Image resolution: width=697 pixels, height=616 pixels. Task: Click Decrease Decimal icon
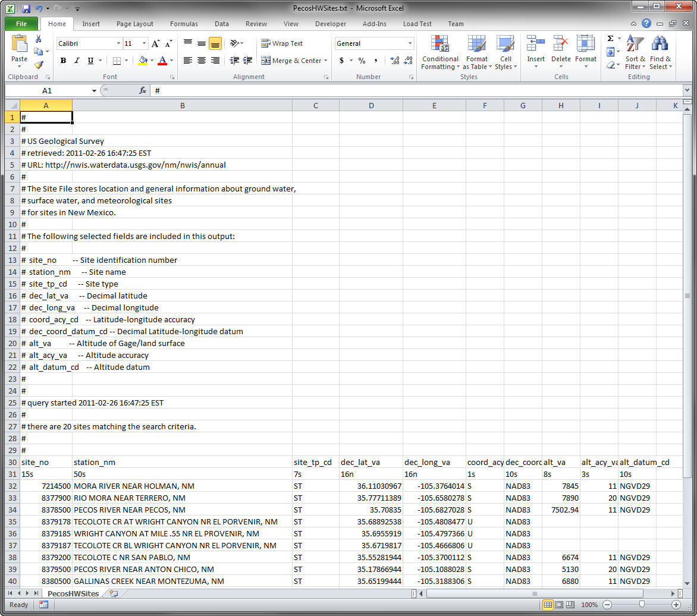pyautogui.click(x=409, y=61)
